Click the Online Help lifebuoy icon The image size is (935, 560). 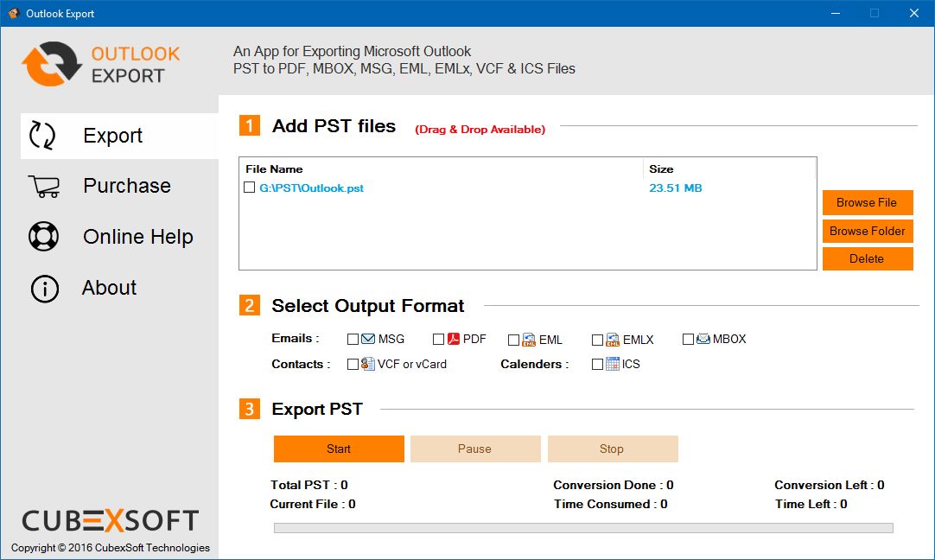coord(43,237)
